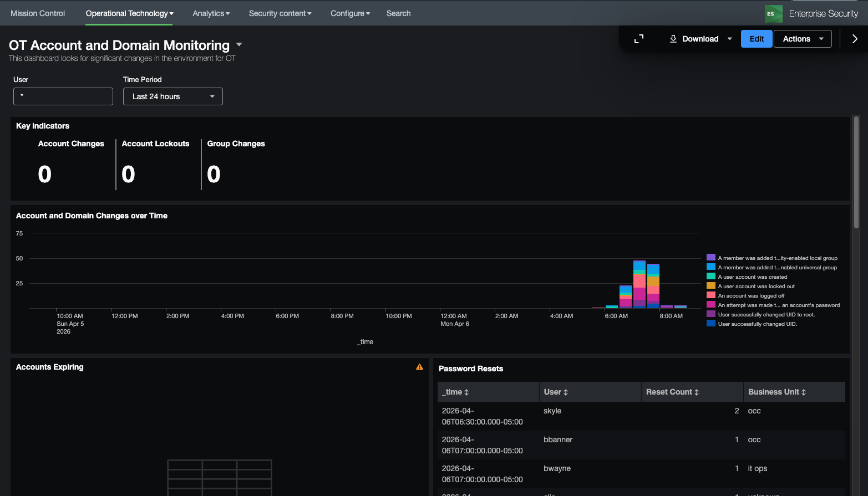Go to the Mission Control page
The width and height of the screenshot is (868, 496).
(x=38, y=13)
